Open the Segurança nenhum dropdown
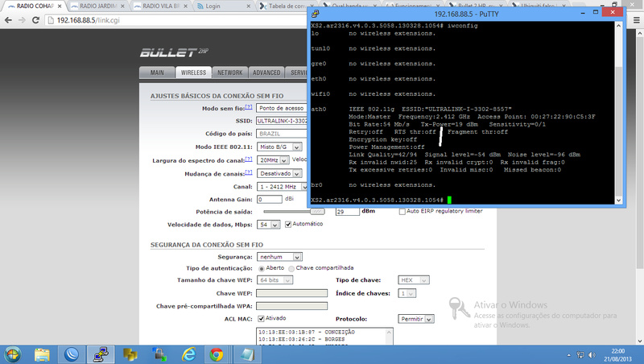 [x=279, y=257]
